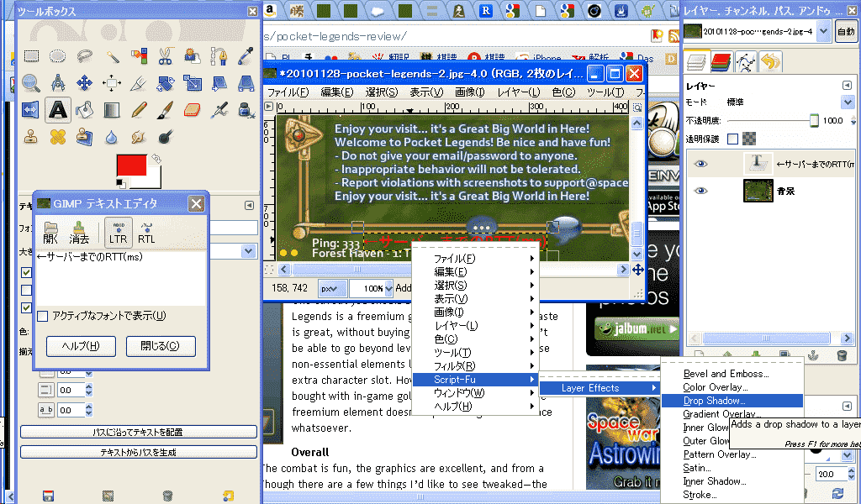Choose Drop Shadow... layer effect
The image size is (861, 504).
click(x=732, y=401)
